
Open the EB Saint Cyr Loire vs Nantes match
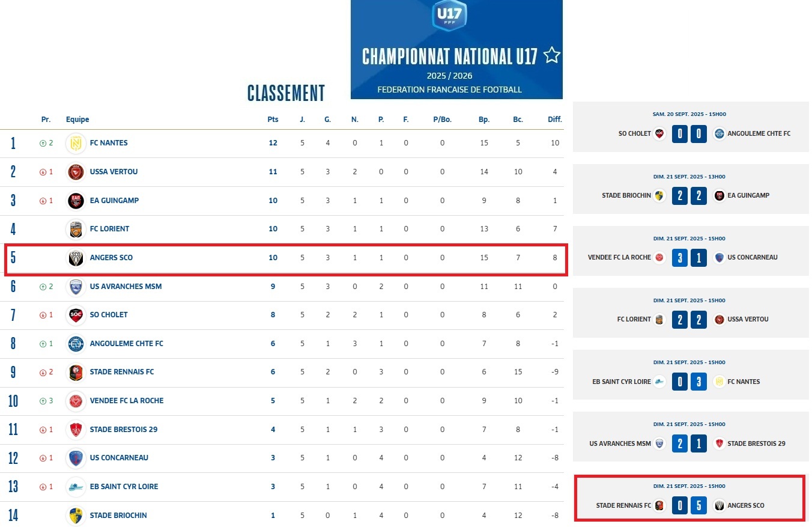pos(690,375)
